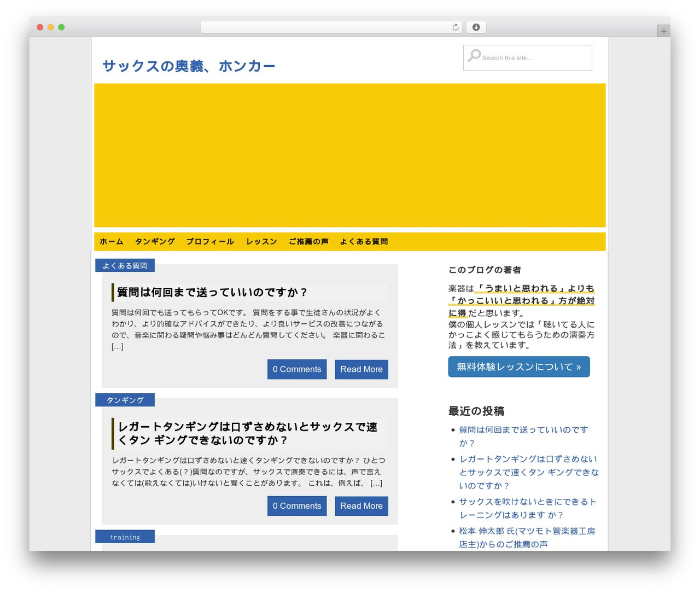Click Read More on the first post
700x593 pixels.
point(361,369)
